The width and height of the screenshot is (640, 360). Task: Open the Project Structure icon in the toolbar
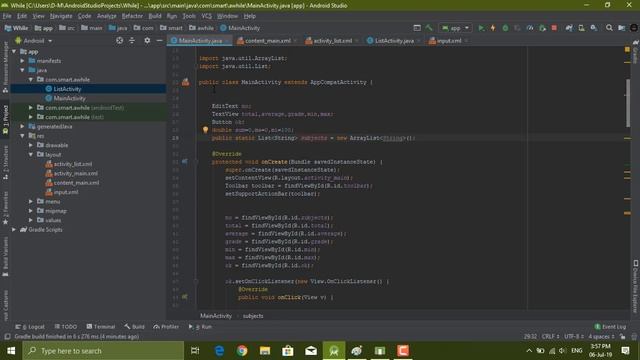[621, 28]
